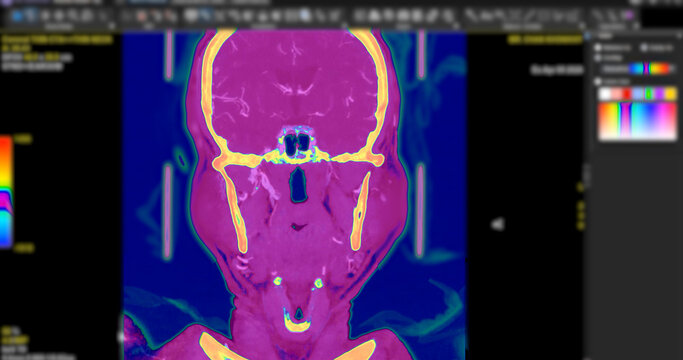
Task: Pick the light pink preset color swatch
Action: [615, 94]
